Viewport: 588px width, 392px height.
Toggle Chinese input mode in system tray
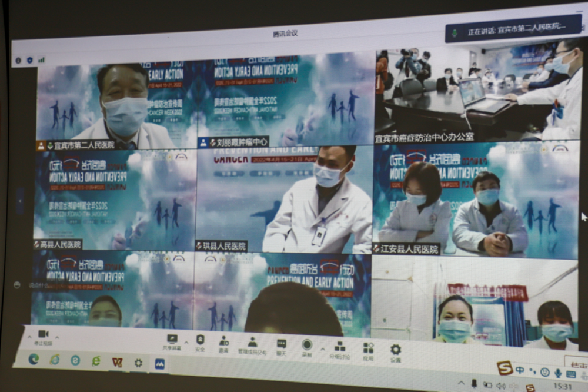coord(520,370)
